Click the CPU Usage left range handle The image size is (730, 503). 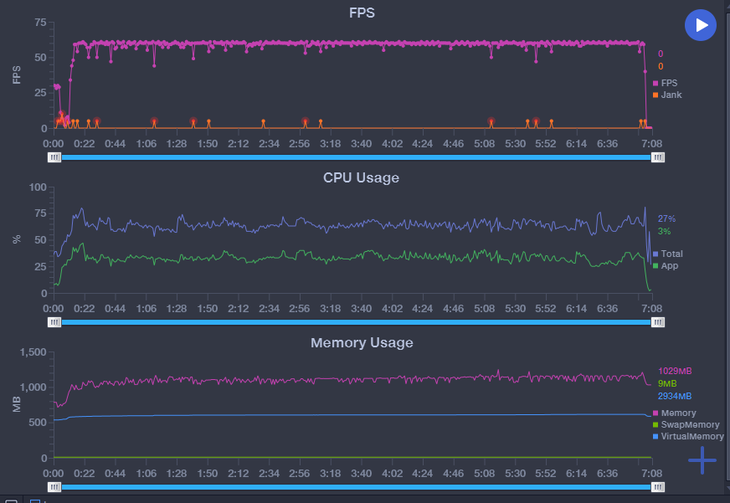coord(55,322)
